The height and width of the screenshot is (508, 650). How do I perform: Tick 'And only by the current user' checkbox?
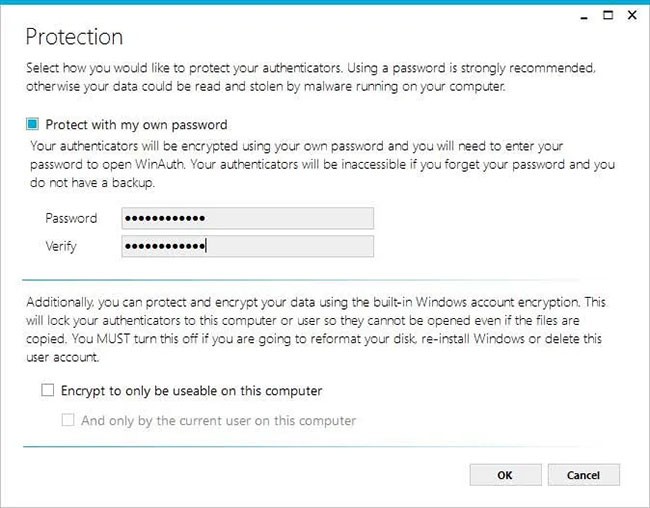(68, 420)
